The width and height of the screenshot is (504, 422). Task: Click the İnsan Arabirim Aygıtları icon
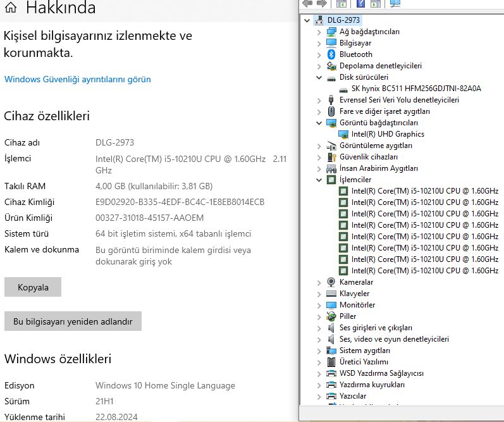point(331,168)
